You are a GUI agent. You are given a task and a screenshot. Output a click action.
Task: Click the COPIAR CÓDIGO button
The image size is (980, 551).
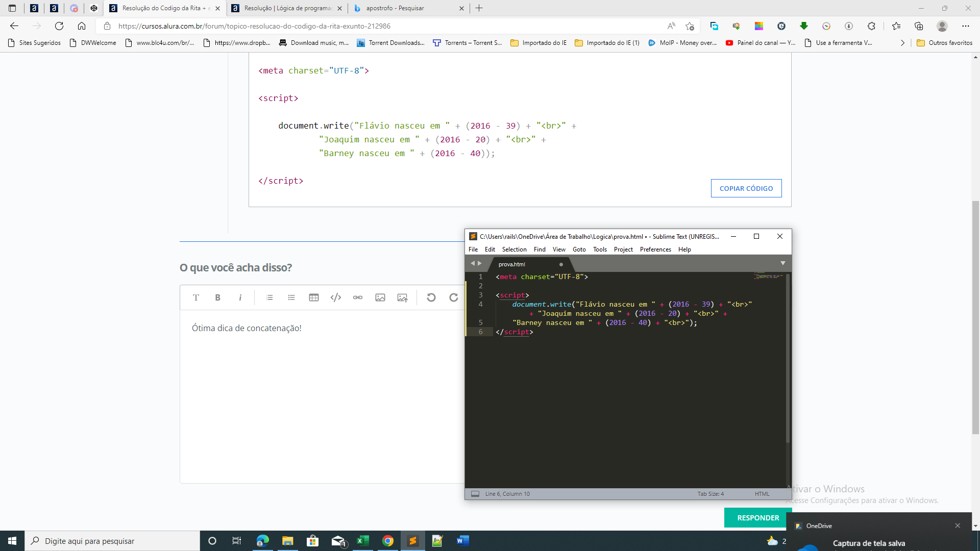pyautogui.click(x=746, y=188)
